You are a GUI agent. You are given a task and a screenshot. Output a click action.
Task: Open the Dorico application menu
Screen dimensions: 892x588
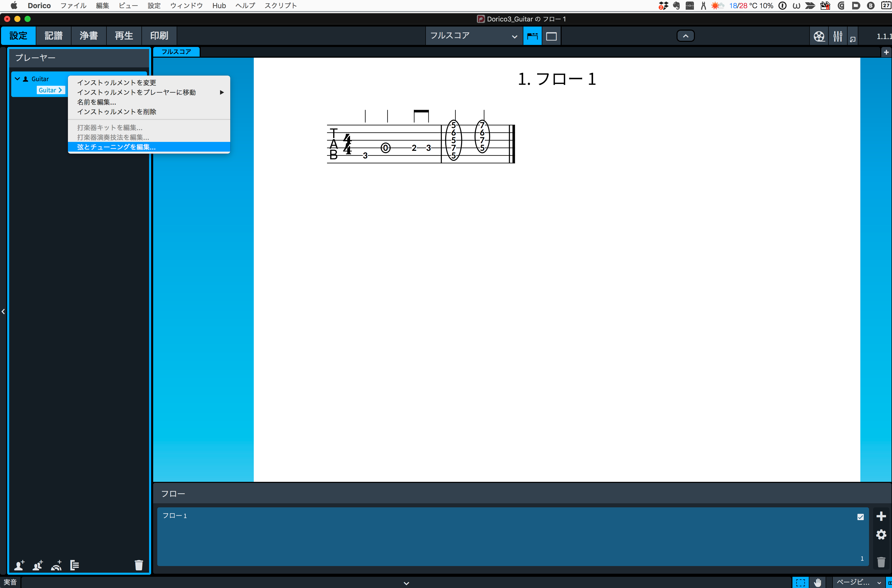tap(39, 6)
